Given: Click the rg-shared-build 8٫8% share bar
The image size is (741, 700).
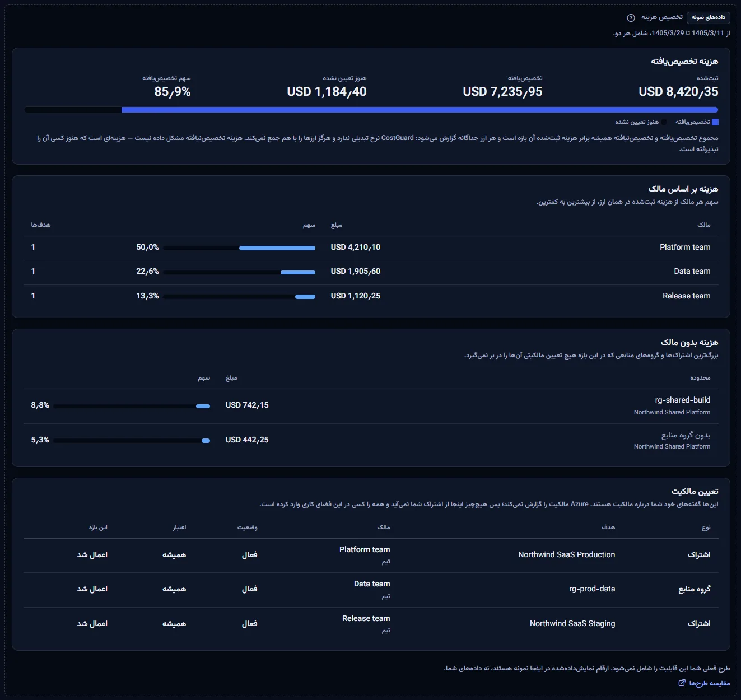Looking at the screenshot, I should (132, 406).
